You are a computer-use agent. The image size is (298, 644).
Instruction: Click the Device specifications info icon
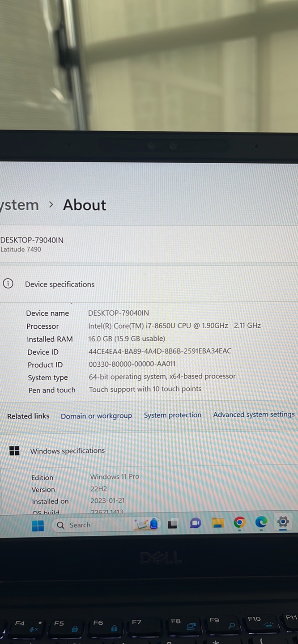pos(8,284)
